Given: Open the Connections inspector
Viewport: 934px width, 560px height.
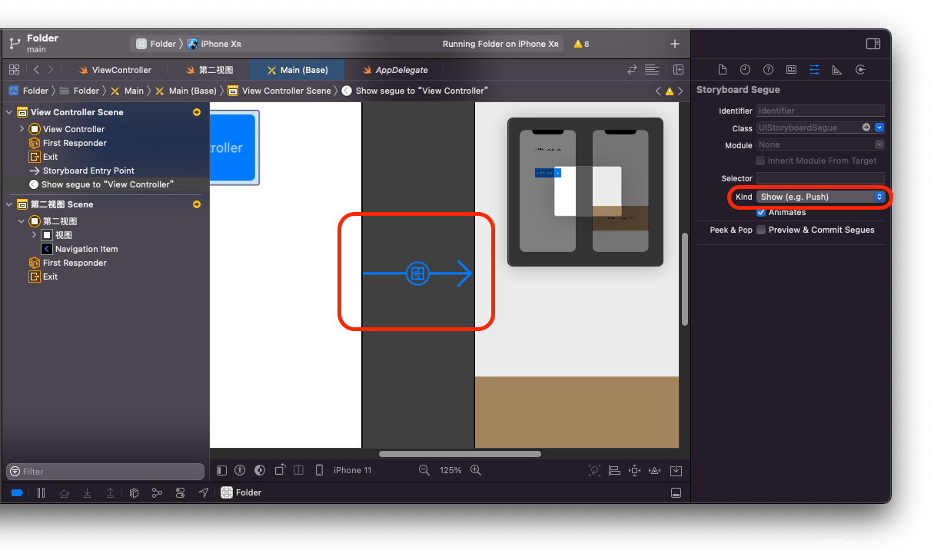Looking at the screenshot, I should [x=860, y=70].
